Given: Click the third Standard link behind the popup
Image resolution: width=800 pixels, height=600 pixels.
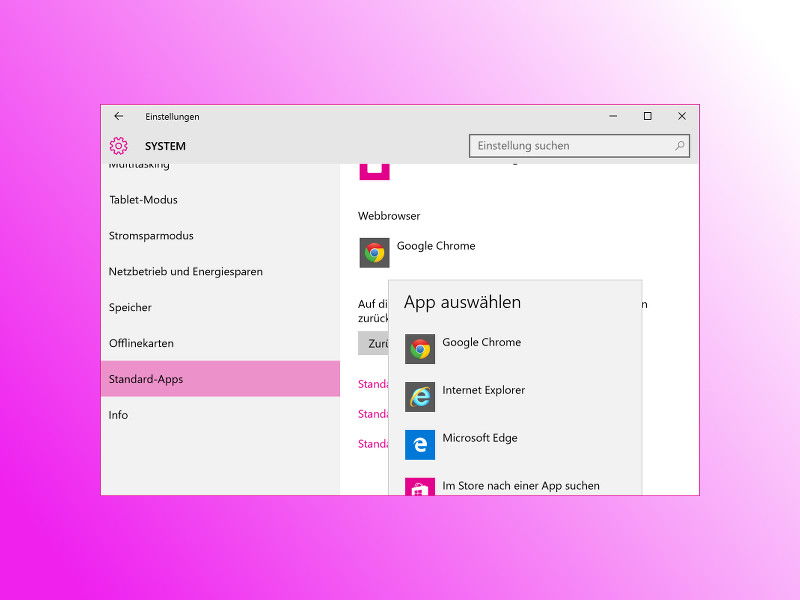Looking at the screenshot, I should click(x=373, y=444).
